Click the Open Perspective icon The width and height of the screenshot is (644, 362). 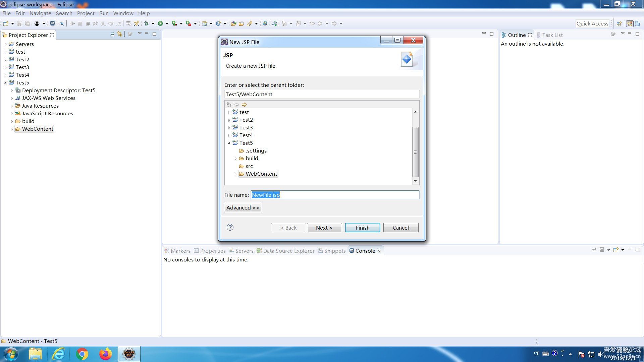619,23
